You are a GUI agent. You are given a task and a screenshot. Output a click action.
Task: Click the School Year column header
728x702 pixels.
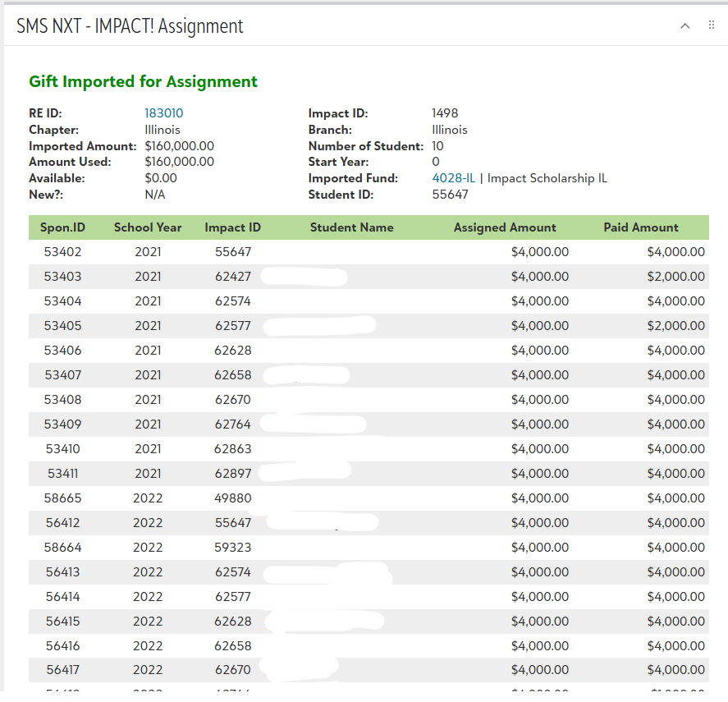coord(148,227)
